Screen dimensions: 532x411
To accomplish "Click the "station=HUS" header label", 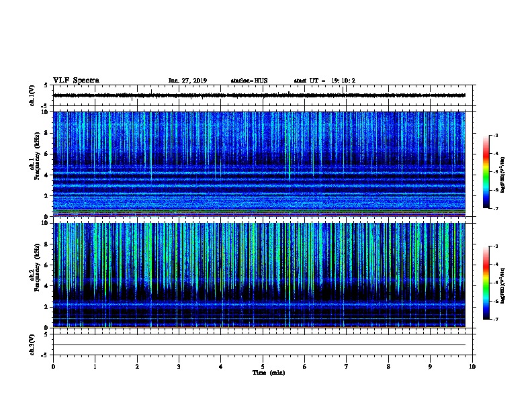I will pos(249,81).
